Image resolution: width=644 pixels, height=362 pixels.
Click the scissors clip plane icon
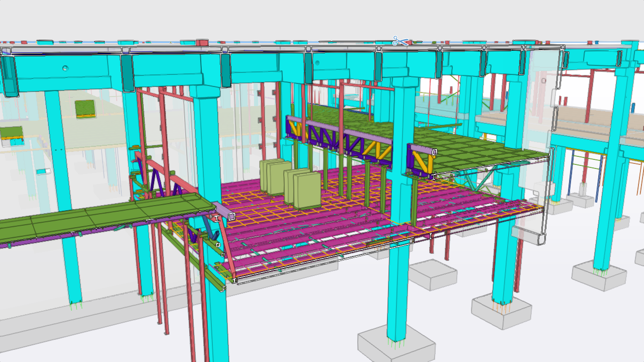(400, 41)
